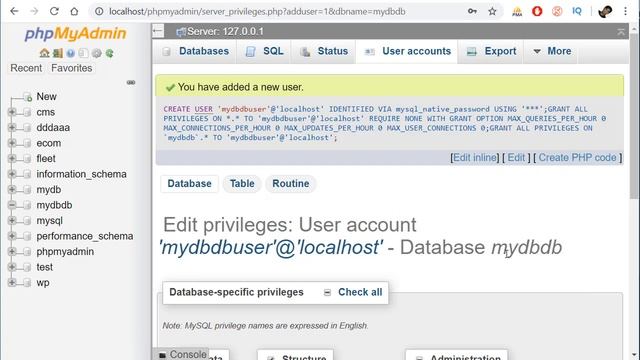Click the IQ extension icon
The image size is (640, 360).
(577, 11)
